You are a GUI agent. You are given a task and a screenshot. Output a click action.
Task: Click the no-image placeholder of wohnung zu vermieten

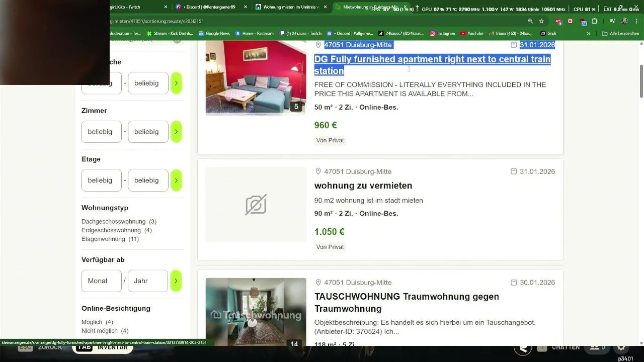point(256,205)
